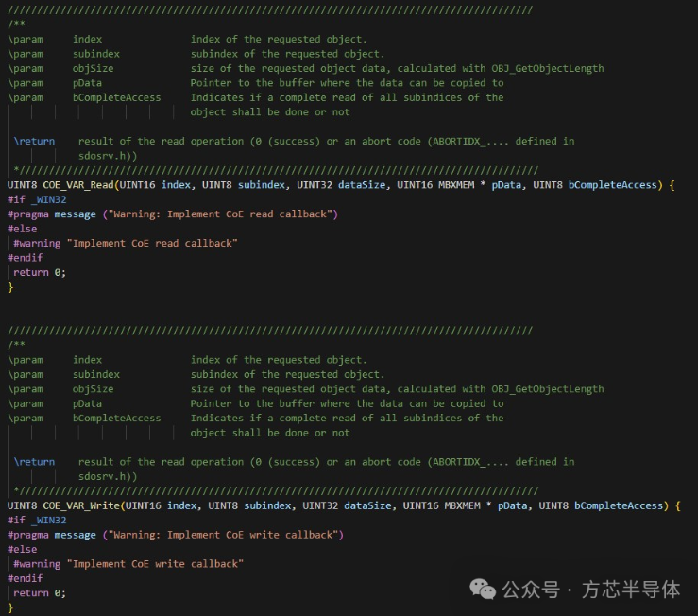The width and height of the screenshot is (698, 616).
Task: Click dataSize in the COE_VAR_Read signature
Action: [x=362, y=185]
